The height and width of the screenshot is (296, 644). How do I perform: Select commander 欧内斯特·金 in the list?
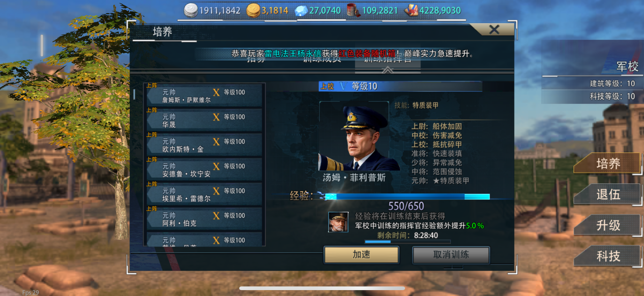[x=204, y=145]
